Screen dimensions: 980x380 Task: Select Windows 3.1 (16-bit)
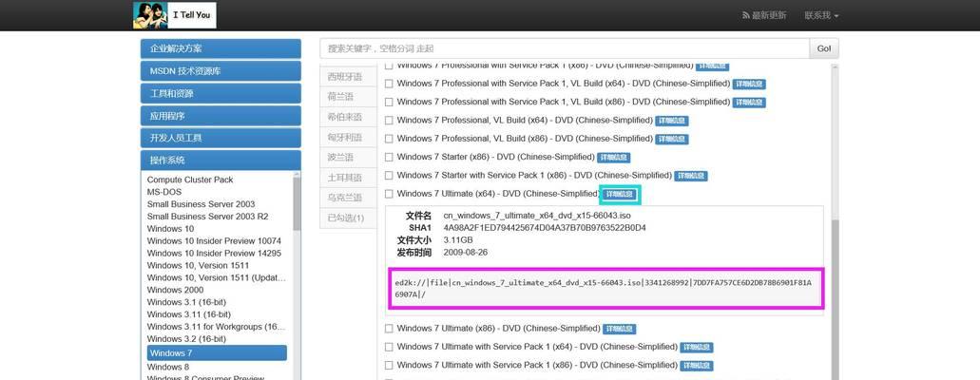coord(186,302)
